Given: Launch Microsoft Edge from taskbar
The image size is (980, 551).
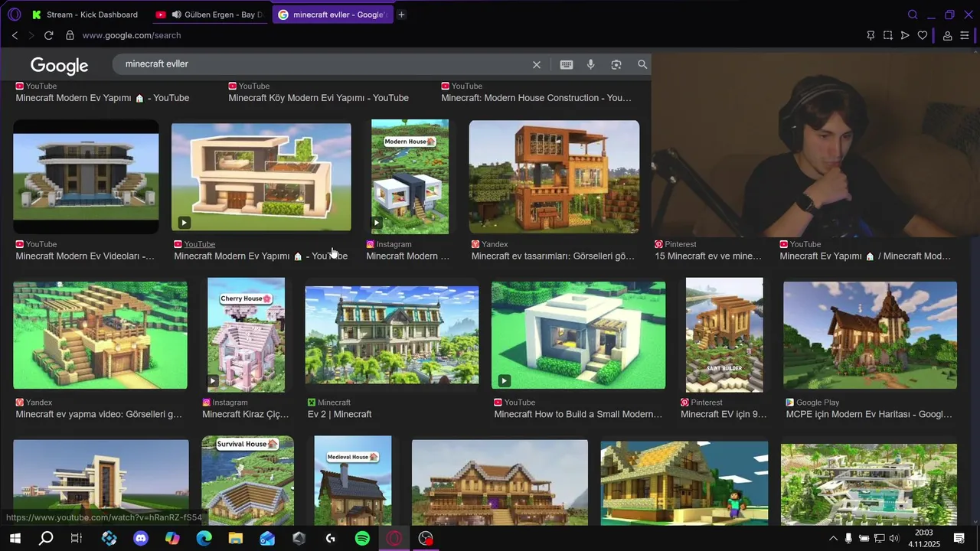Looking at the screenshot, I should click(204, 539).
